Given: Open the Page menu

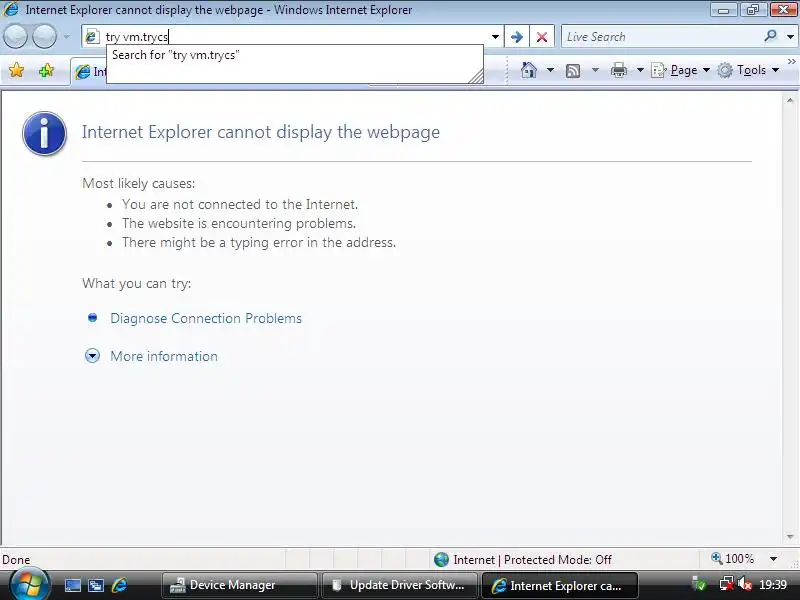Looking at the screenshot, I should pyautogui.click(x=681, y=70).
